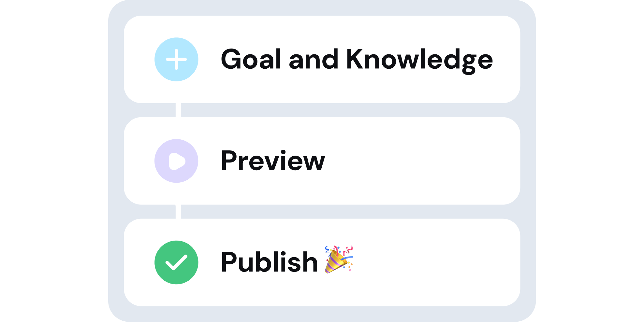Click connector between Preview and Publish cards

tap(178, 212)
